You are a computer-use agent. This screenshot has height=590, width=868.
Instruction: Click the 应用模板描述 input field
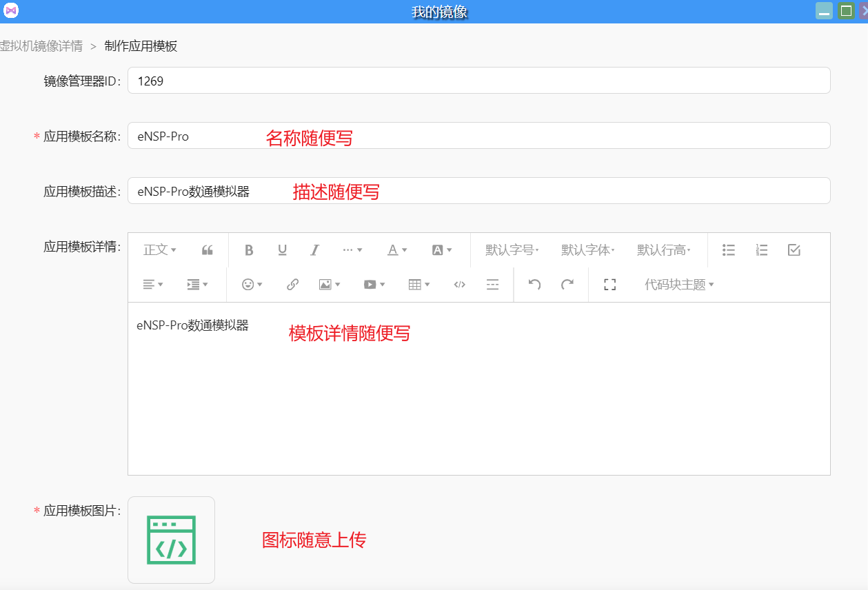pos(478,191)
